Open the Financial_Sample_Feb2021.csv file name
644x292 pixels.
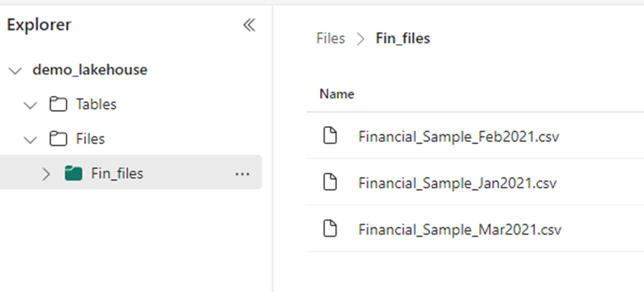pos(459,136)
